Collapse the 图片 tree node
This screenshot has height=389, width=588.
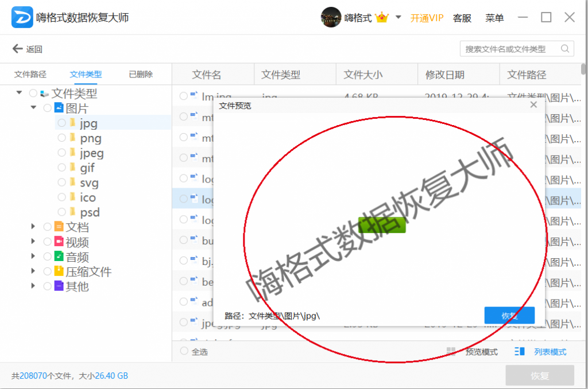34,107
